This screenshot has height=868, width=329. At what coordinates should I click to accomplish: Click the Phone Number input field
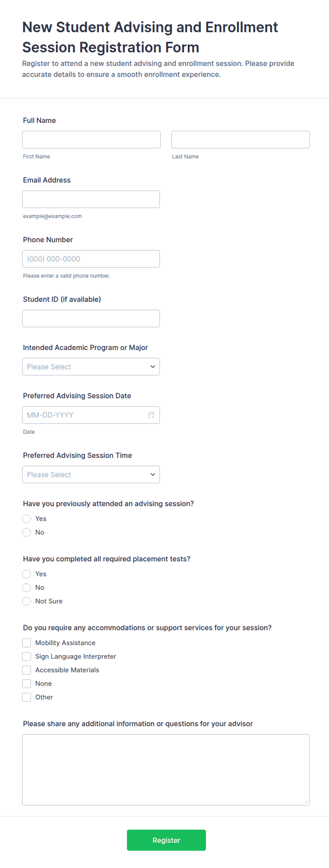91,259
